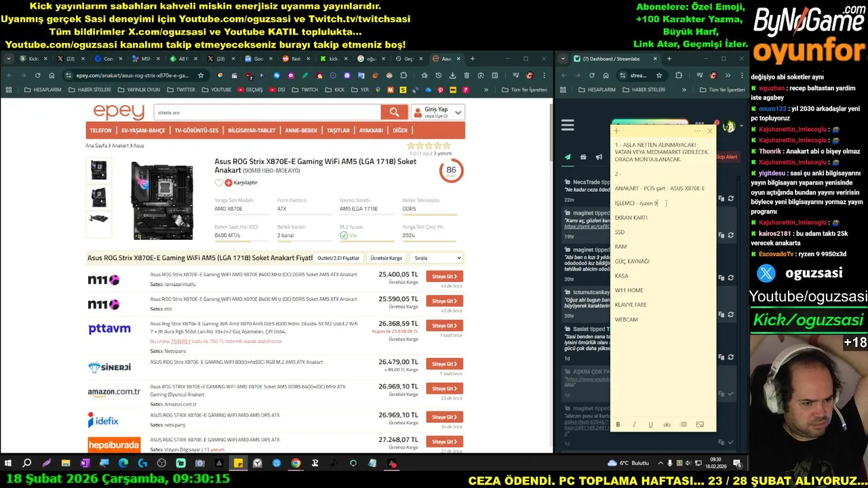Open new tab in left Chrome window
Screen dimensions: 868x488
pyautogui.click(x=473, y=59)
